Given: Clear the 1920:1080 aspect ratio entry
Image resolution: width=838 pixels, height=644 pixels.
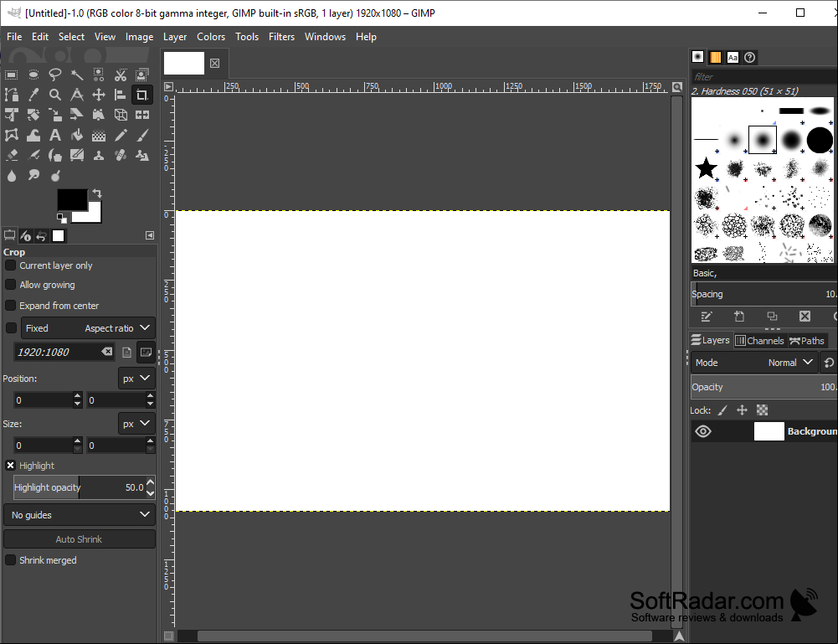Looking at the screenshot, I should tap(107, 352).
